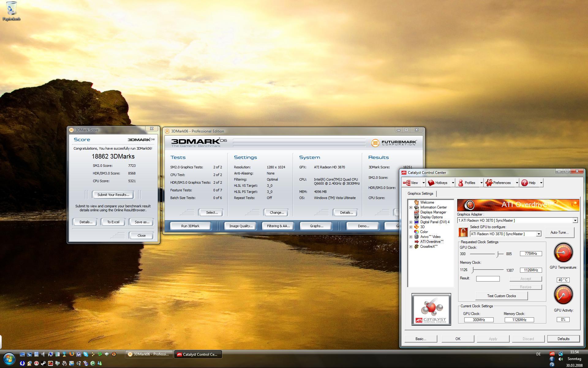This screenshot has width=588, height=368.
Task: Select the Display Options monitor icon
Action: (417, 217)
